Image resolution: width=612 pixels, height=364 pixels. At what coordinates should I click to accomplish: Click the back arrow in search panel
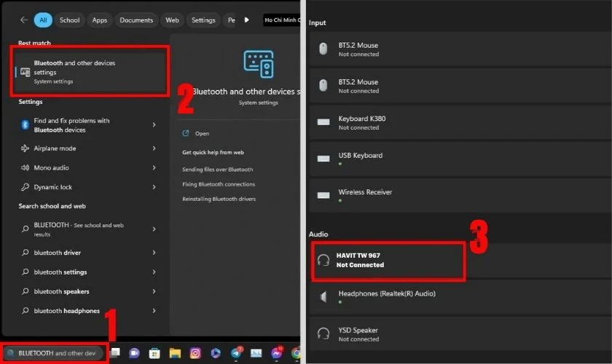click(24, 20)
